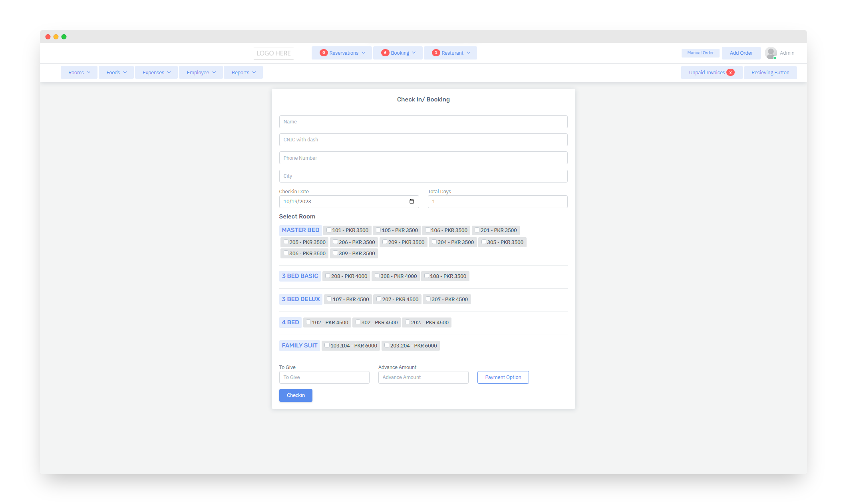Select room 208 - PKR 4000 checkbox
The width and height of the screenshot is (847, 504).
tap(328, 276)
